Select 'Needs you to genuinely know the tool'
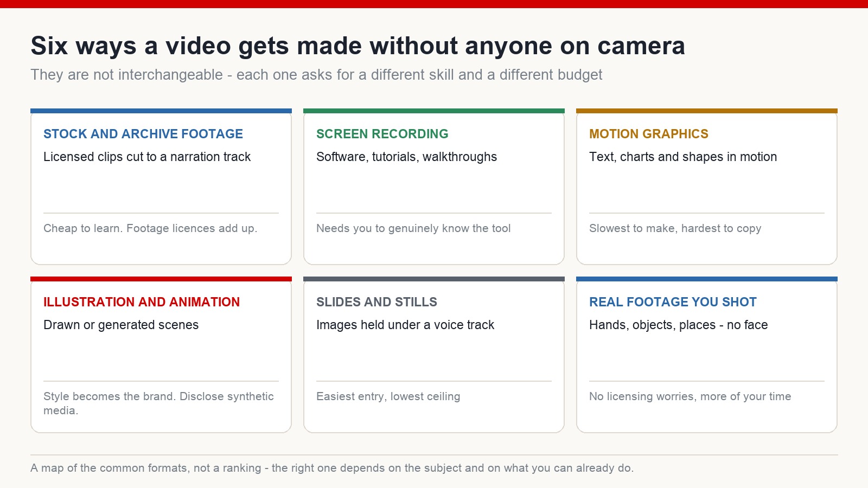868x488 pixels. pyautogui.click(x=413, y=228)
